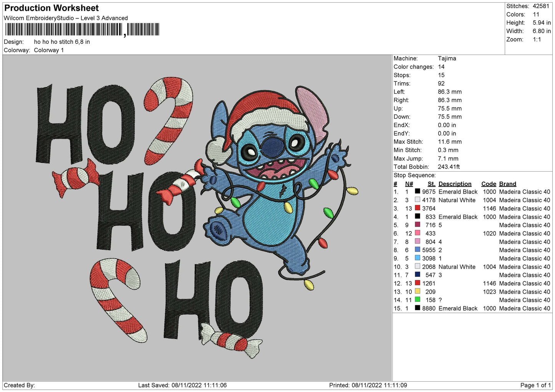
Task: Click the Width value 6.80 in
Action: pyautogui.click(x=542, y=31)
